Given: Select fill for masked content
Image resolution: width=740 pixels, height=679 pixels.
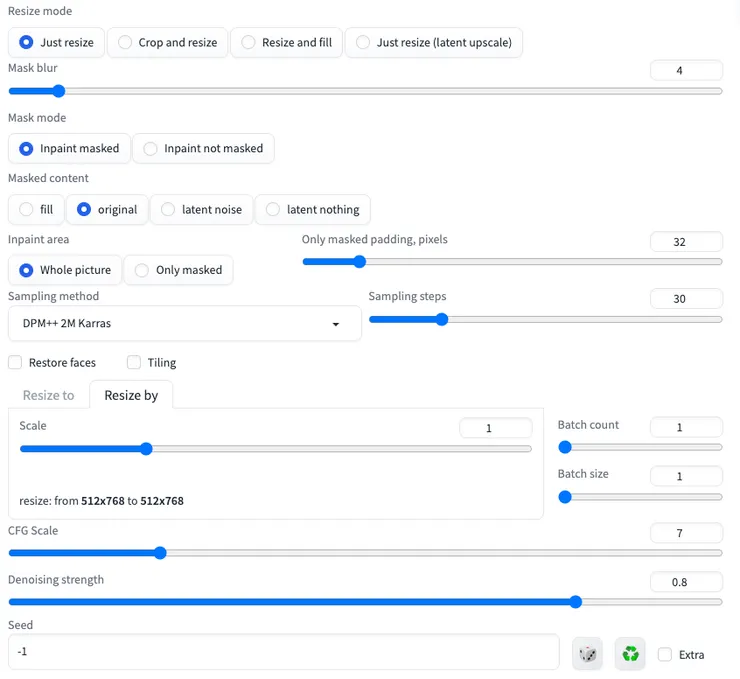Looking at the screenshot, I should [36, 209].
